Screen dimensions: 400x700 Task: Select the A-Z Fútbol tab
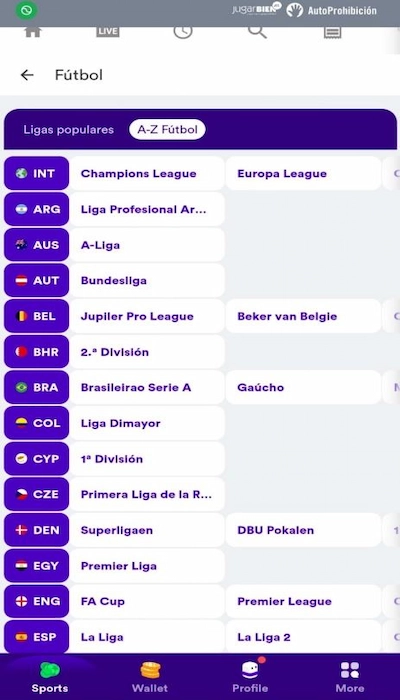pos(167,130)
